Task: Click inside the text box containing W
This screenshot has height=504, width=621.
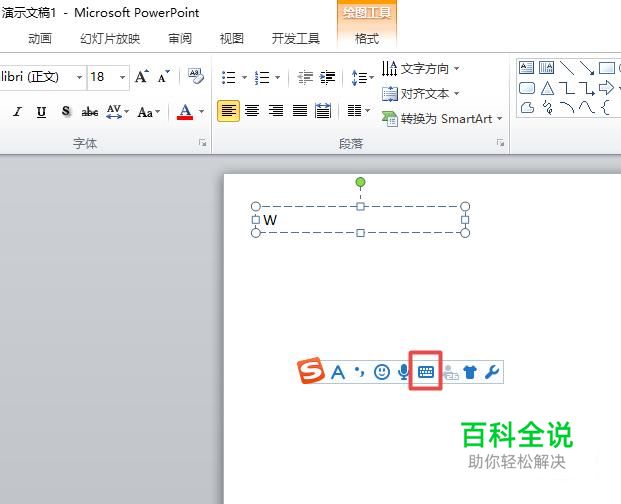Action: pyautogui.click(x=360, y=220)
